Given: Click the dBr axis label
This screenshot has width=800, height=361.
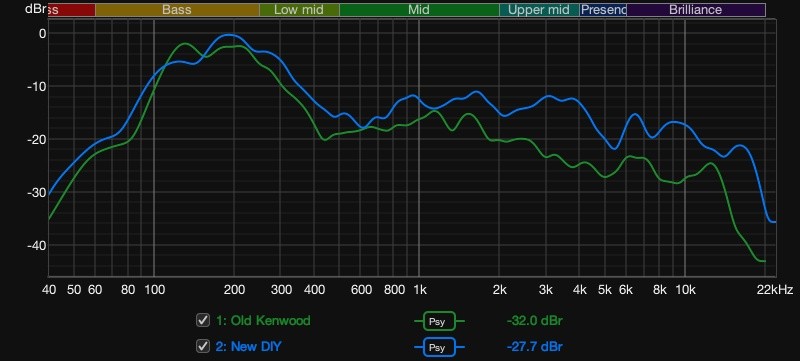Looking at the screenshot, I should (35, 9).
